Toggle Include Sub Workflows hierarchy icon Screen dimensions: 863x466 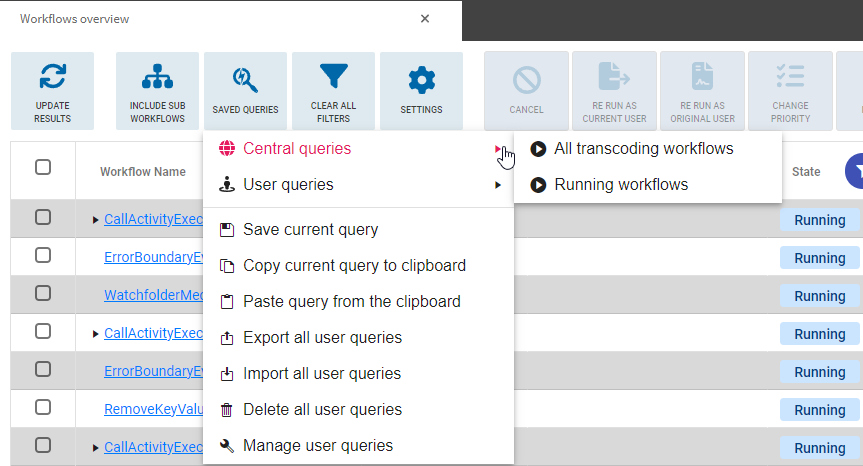coord(157,79)
